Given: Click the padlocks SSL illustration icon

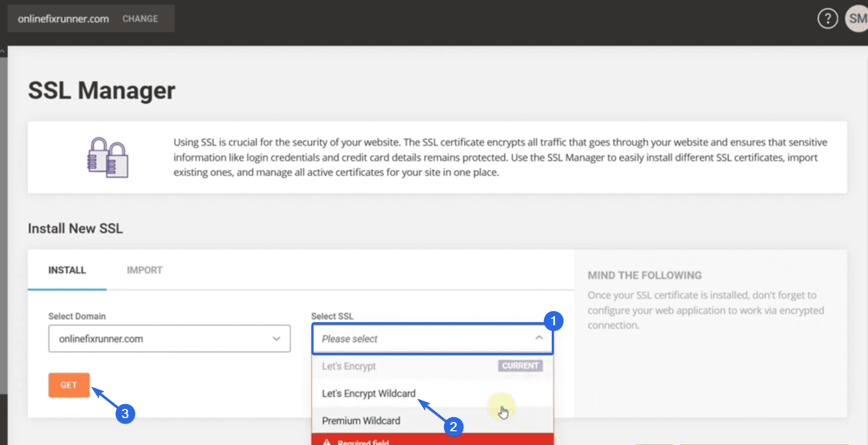Looking at the screenshot, I should 108,157.
